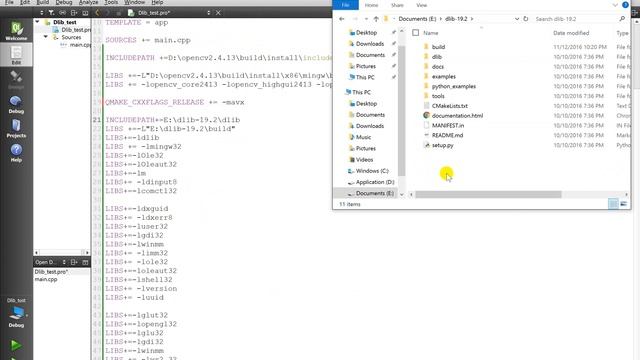Select CMakeLists.txt file
This screenshot has width=640, height=360.
pos(449,106)
